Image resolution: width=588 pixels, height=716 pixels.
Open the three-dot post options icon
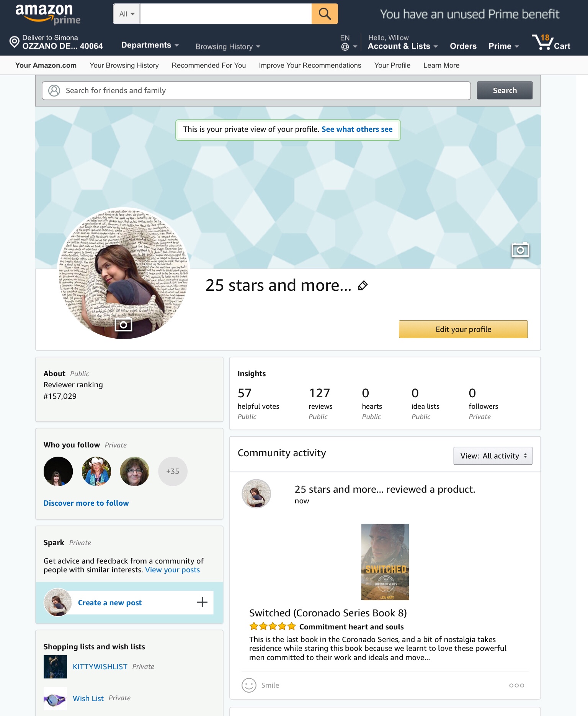pos(516,685)
